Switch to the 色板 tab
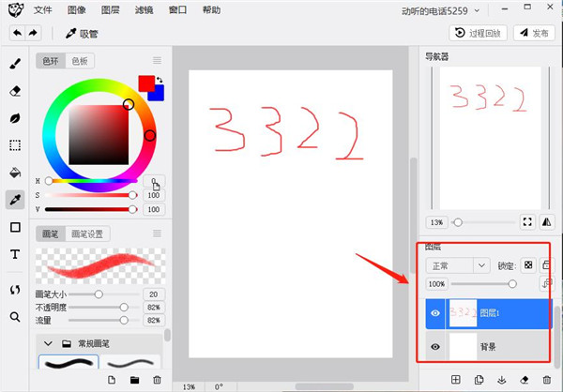The image size is (563, 392). click(80, 61)
